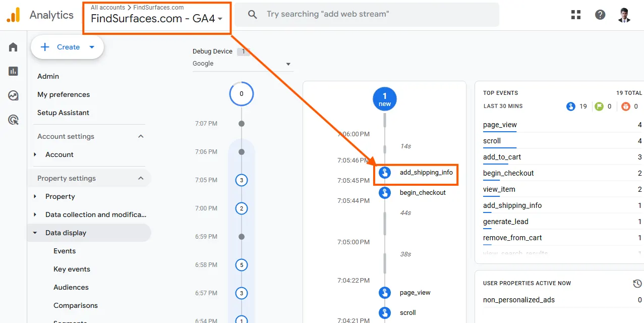This screenshot has height=323, width=644.
Task: Click the search box placeholder text
Action: 328,15
